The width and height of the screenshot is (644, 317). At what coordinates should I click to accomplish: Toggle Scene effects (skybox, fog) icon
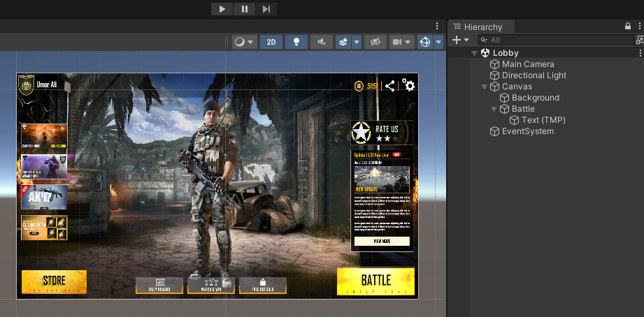coord(343,42)
